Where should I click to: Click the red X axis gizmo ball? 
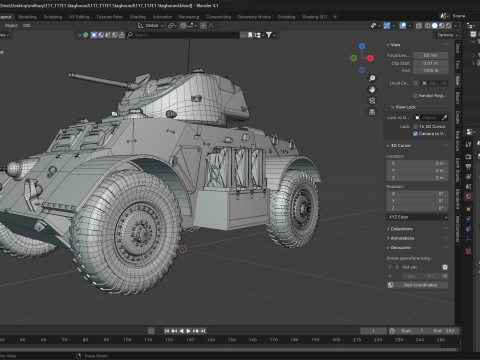[x=370, y=58]
